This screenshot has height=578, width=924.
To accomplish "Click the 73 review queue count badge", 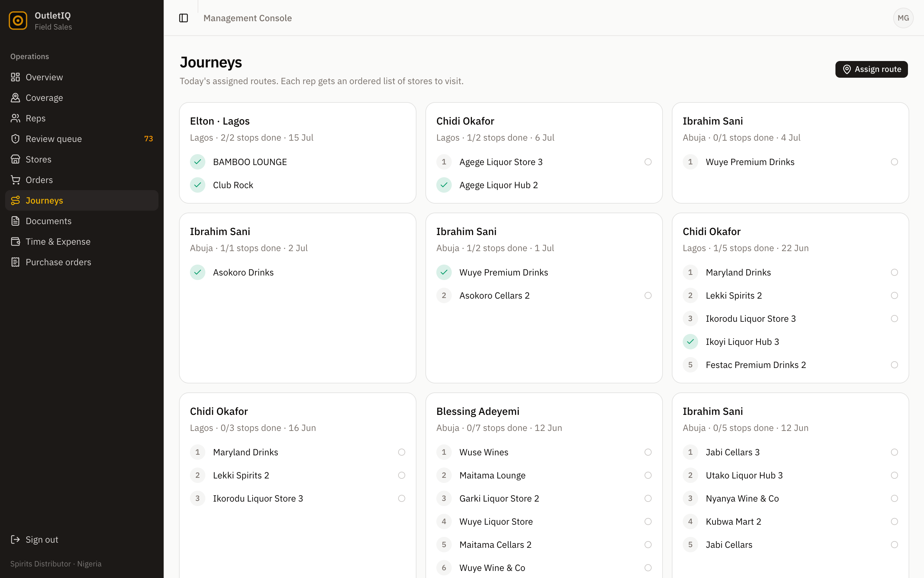I will pos(149,139).
